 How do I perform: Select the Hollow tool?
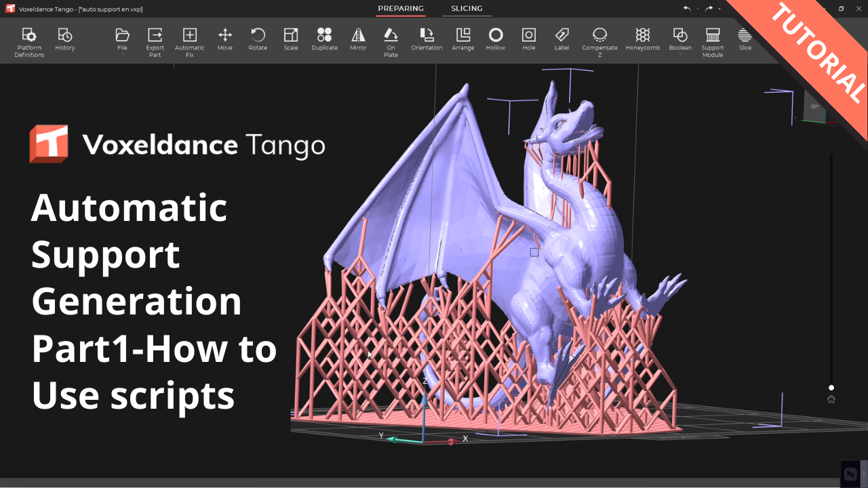coord(496,39)
